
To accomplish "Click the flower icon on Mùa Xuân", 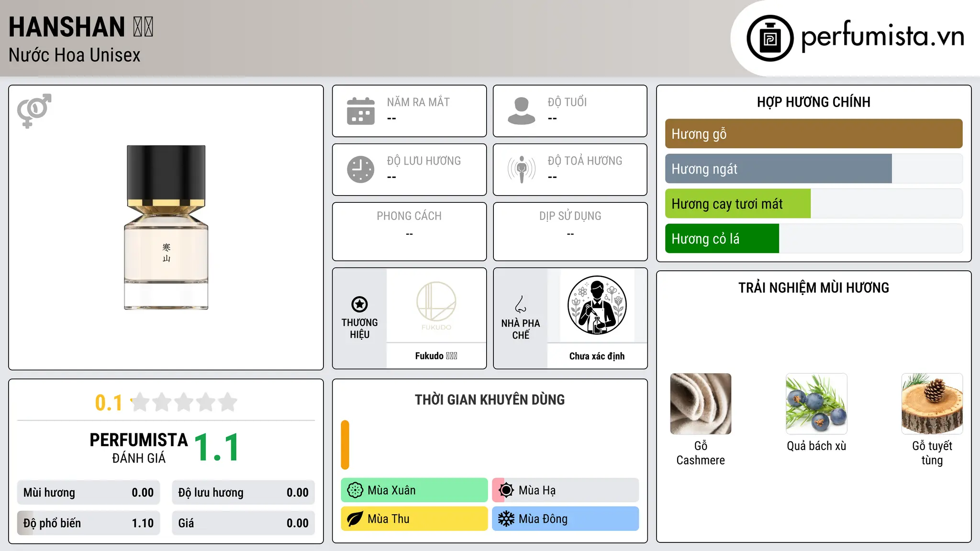I will (355, 490).
